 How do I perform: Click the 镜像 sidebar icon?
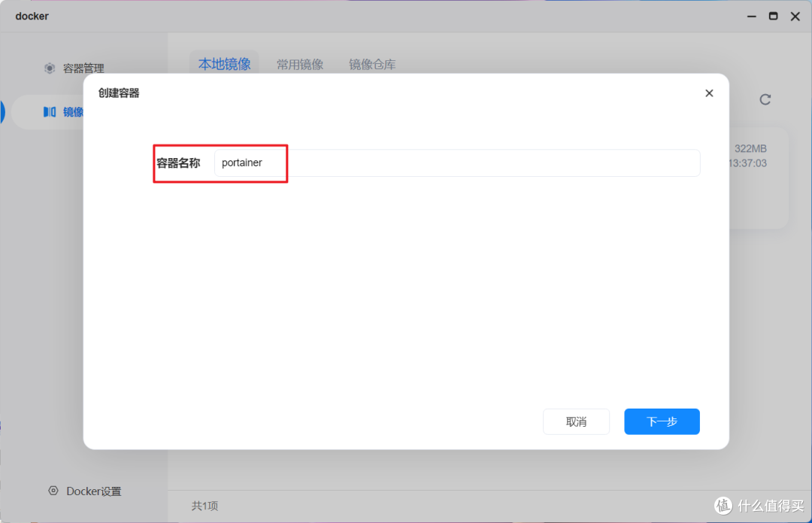coord(50,112)
